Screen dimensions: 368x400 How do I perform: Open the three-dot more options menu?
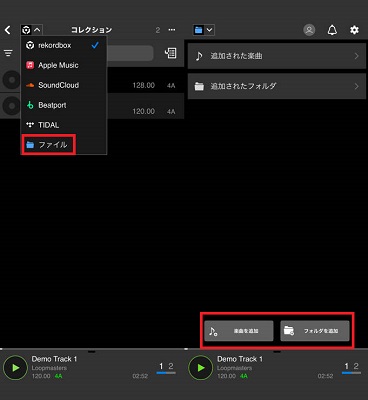coord(172,30)
